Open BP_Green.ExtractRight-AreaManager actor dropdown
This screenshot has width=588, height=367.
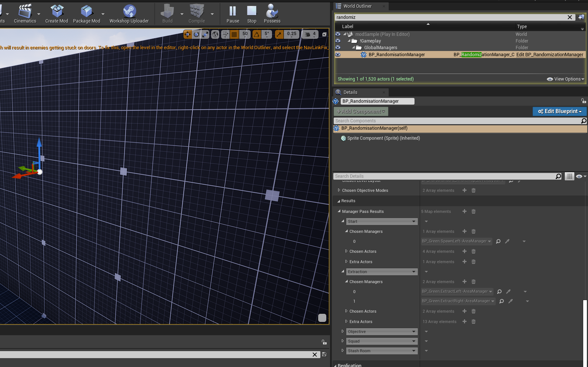(x=458, y=301)
